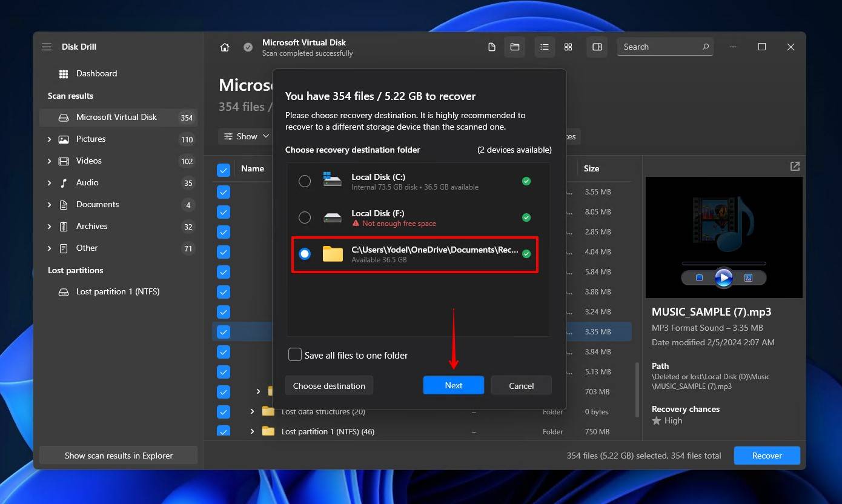Open the hamburger menu beside Disk Drill

point(47,47)
